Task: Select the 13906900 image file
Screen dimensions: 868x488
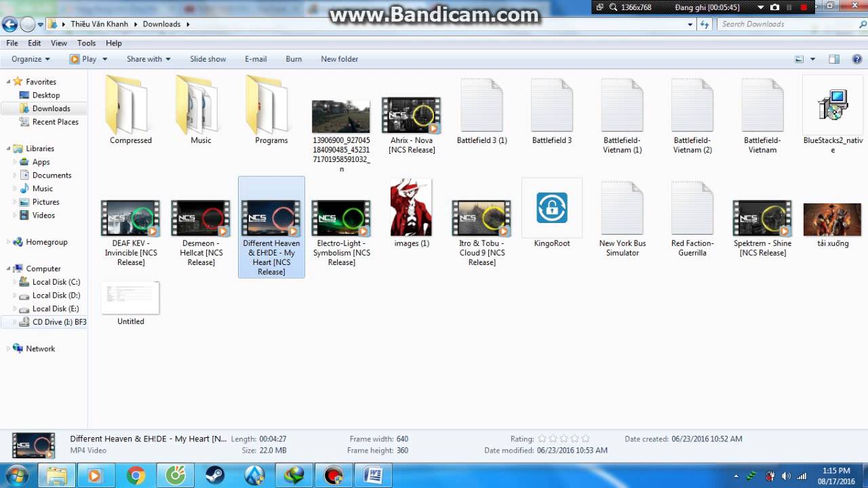Action: pos(341,136)
